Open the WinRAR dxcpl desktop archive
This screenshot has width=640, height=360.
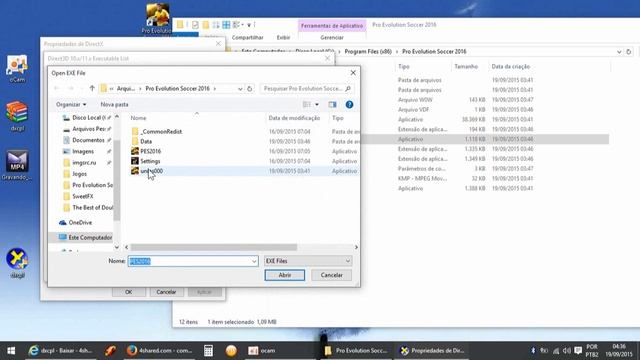(x=17, y=116)
